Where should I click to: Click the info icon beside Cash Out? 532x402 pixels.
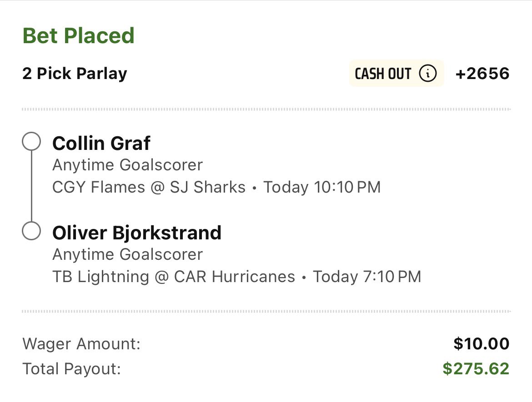click(x=427, y=74)
